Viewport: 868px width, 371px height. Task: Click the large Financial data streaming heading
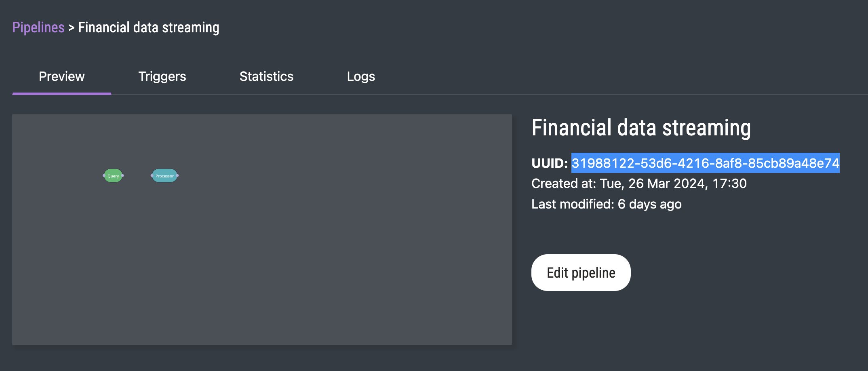(641, 128)
